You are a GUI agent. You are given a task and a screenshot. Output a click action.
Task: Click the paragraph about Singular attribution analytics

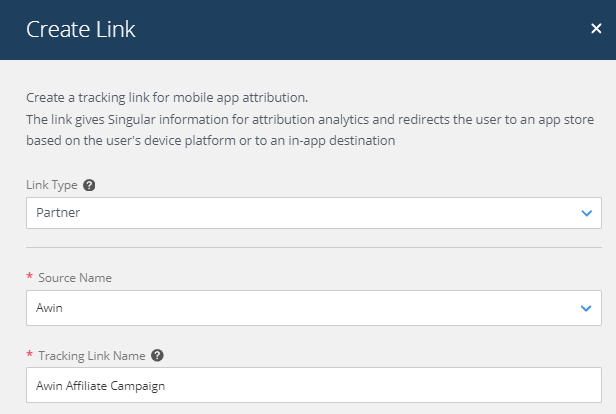310,130
